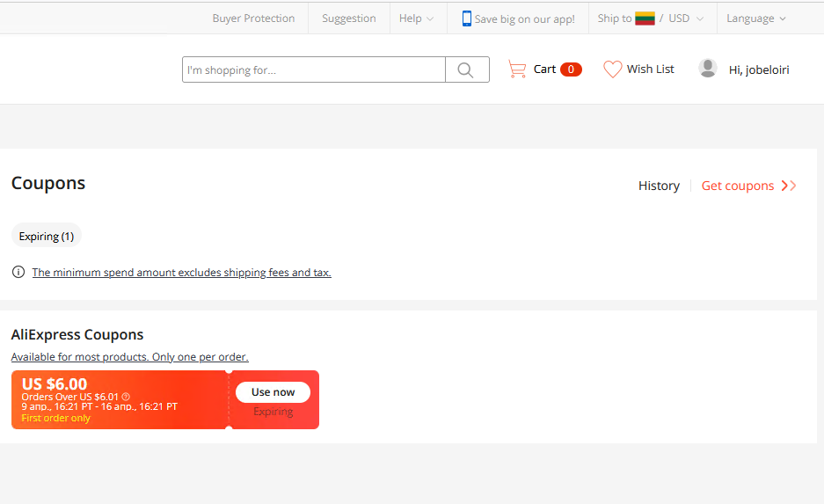Open the Suggestion link
This screenshot has height=504, width=824.
pyautogui.click(x=349, y=18)
